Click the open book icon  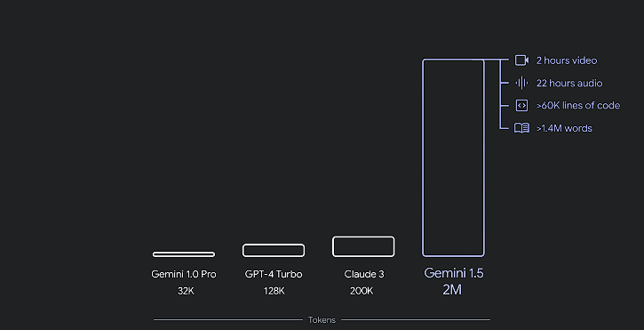point(521,128)
